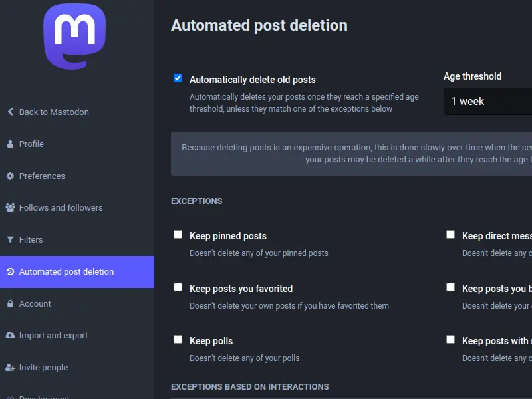This screenshot has height=399, width=532.
Task: Enable the Keep direct messages checkbox
Action: (450, 235)
